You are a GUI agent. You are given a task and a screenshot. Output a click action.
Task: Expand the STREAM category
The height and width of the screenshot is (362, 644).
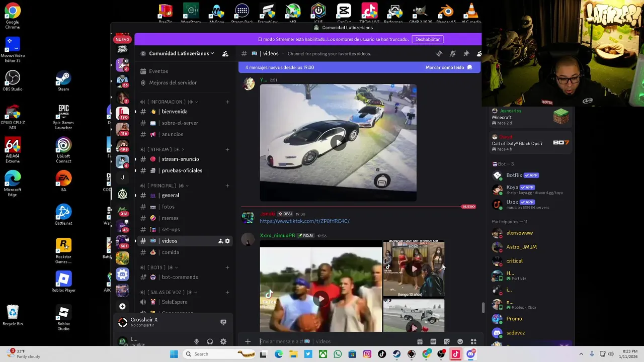coord(162,149)
